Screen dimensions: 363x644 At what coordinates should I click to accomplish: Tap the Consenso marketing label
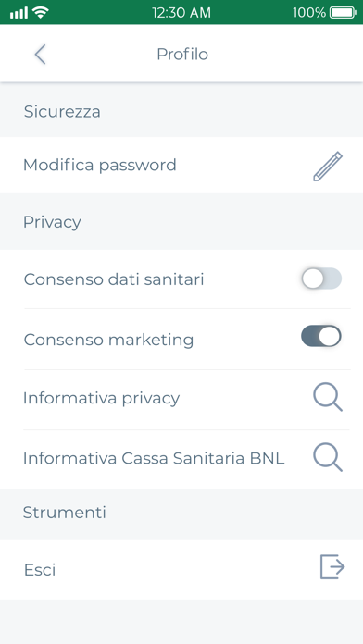[x=108, y=341]
